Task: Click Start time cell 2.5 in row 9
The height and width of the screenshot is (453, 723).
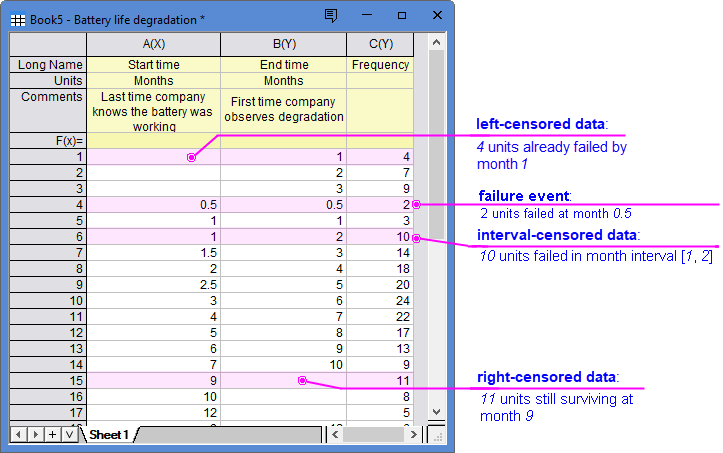Action: coord(154,285)
